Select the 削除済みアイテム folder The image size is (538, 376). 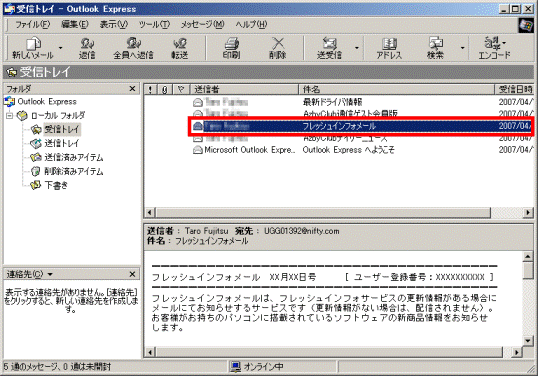(x=74, y=171)
